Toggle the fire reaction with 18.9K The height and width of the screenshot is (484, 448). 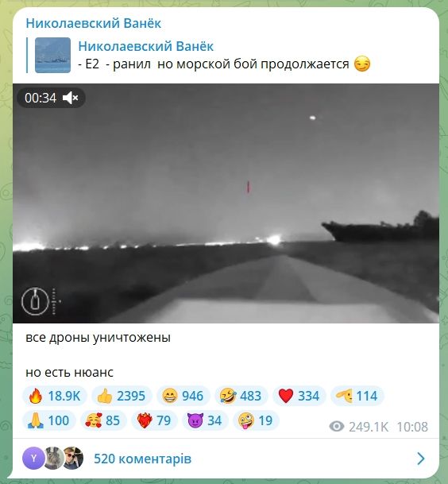(55, 396)
